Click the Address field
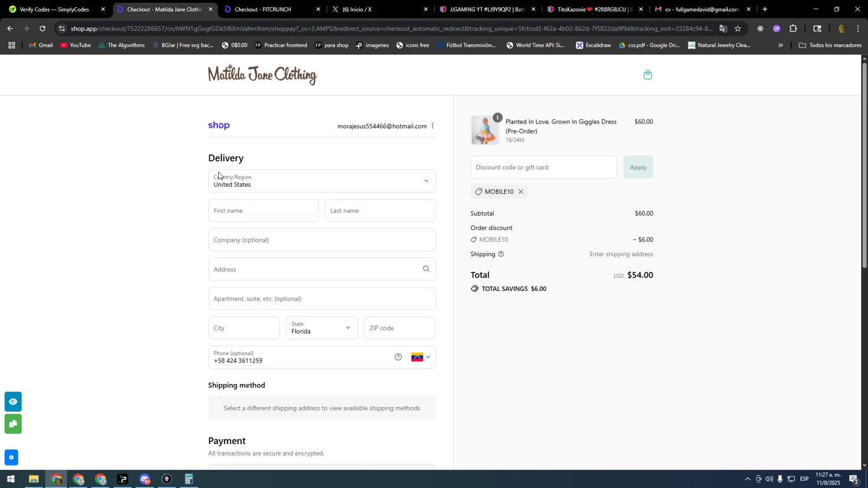This screenshot has width=868, height=488. [x=322, y=269]
